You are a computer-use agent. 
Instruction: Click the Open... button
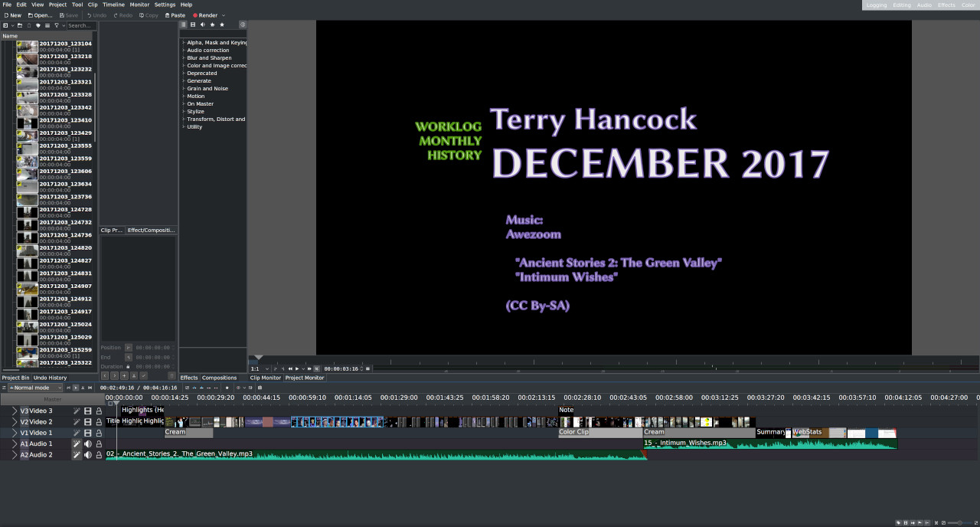click(x=40, y=15)
